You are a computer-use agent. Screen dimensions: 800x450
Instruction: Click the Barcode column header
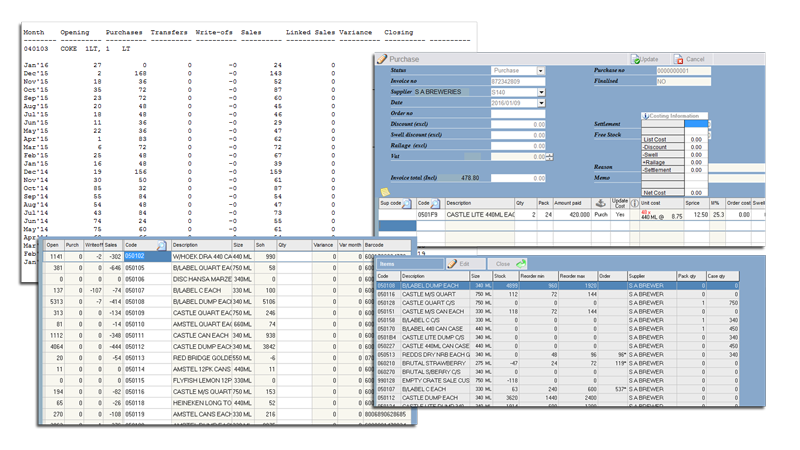(387, 245)
